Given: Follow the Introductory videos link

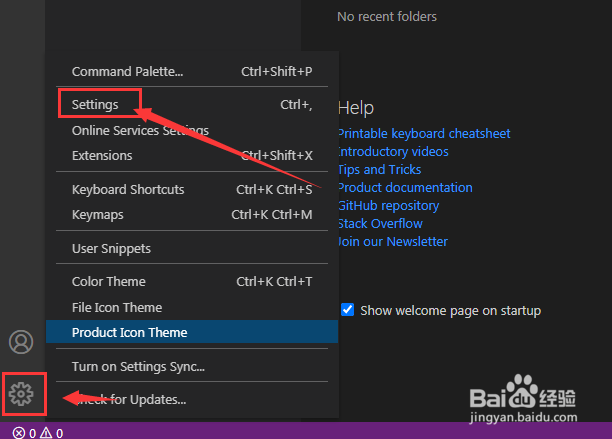Looking at the screenshot, I should click(x=393, y=152).
